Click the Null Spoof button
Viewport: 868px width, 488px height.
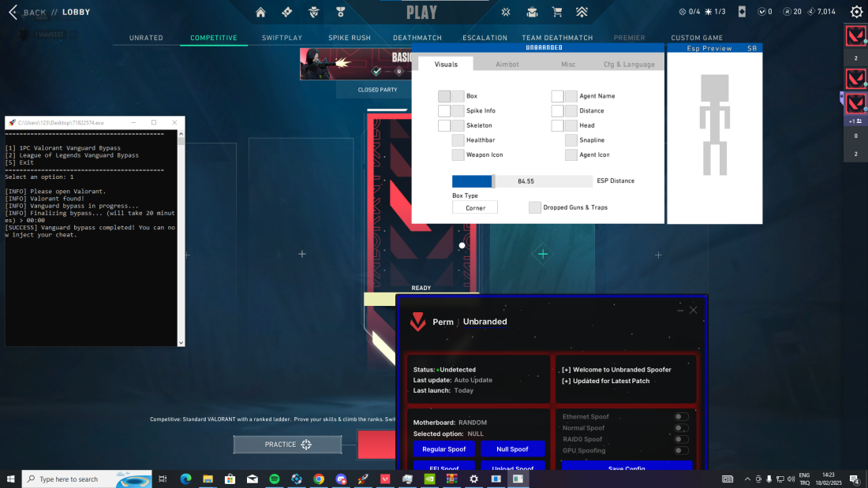pos(513,449)
